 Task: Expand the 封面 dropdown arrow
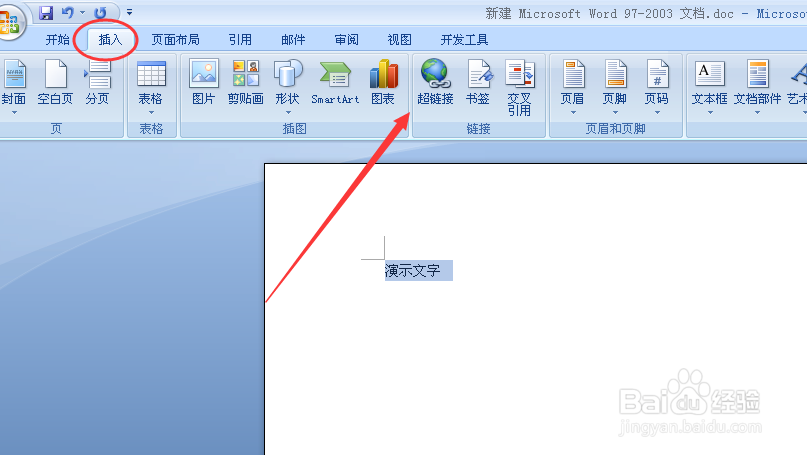[14, 112]
